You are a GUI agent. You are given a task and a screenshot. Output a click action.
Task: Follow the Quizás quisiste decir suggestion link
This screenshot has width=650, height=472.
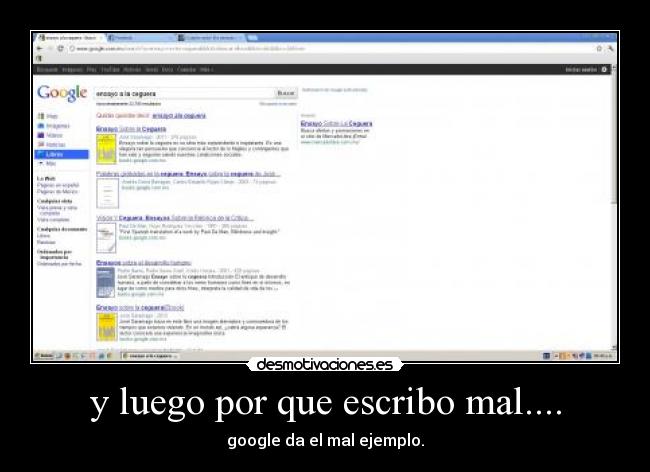[x=179, y=116]
